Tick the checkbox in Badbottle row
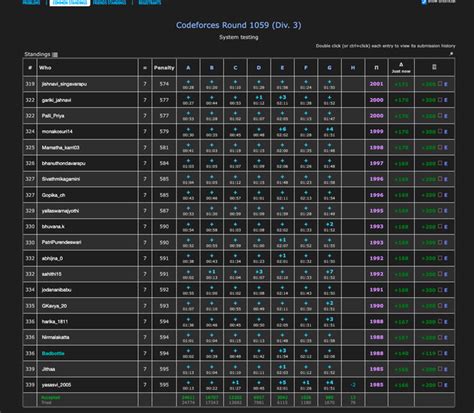This screenshot has height=413, width=474. pos(440,353)
